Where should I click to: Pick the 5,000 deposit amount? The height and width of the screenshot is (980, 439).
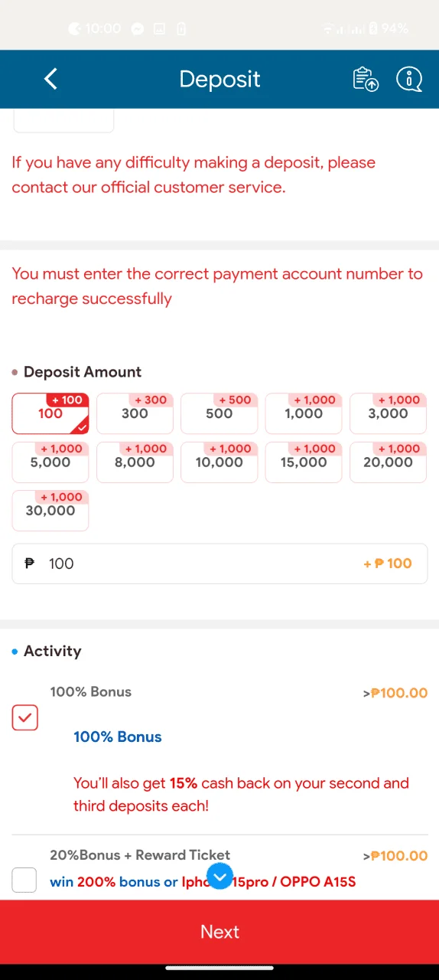point(50,462)
